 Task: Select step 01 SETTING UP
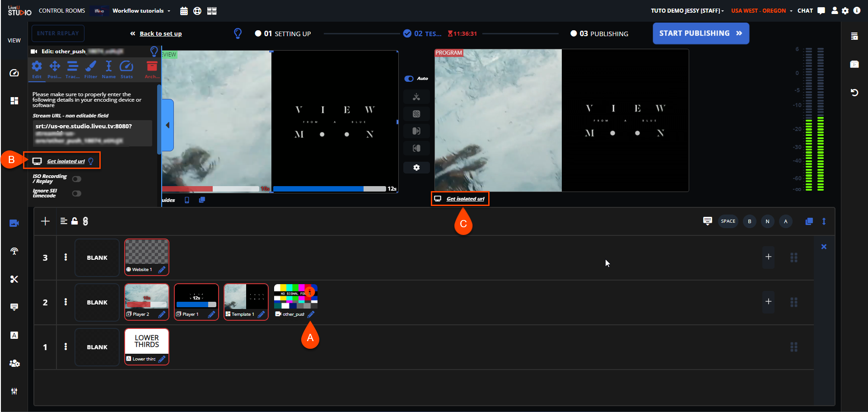point(283,33)
